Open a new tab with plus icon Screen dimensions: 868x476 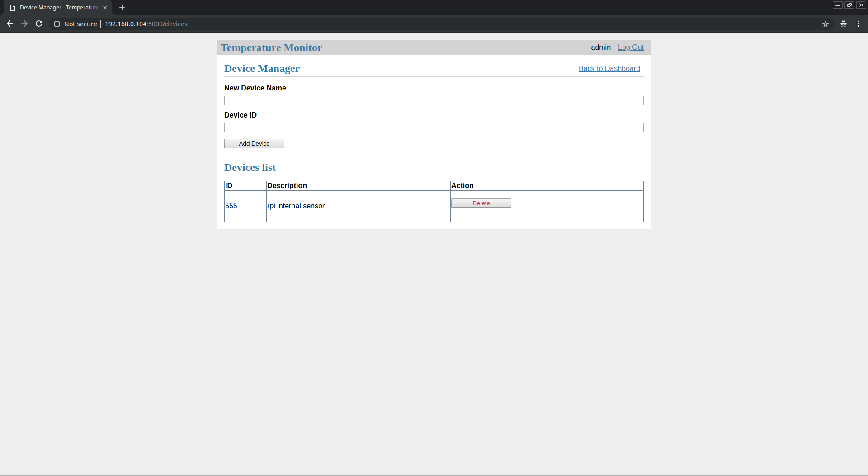tap(122, 8)
